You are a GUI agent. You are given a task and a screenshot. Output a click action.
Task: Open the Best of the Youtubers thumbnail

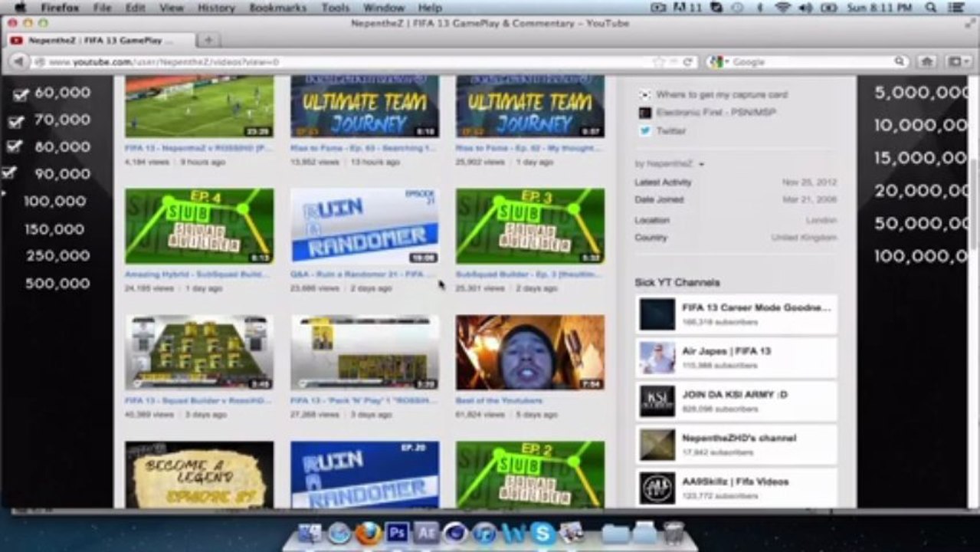coord(530,353)
